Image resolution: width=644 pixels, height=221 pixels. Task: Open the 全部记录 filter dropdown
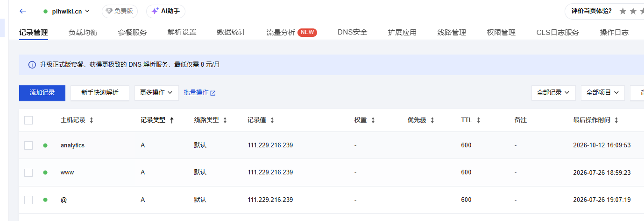pos(553,93)
